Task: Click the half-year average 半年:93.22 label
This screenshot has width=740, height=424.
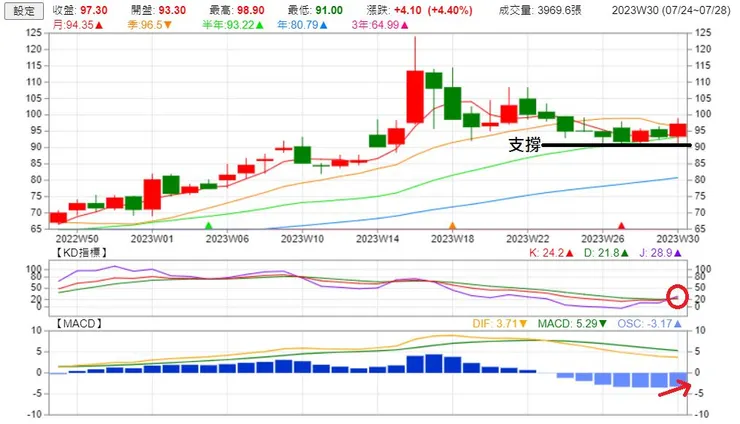Action: [x=233, y=25]
